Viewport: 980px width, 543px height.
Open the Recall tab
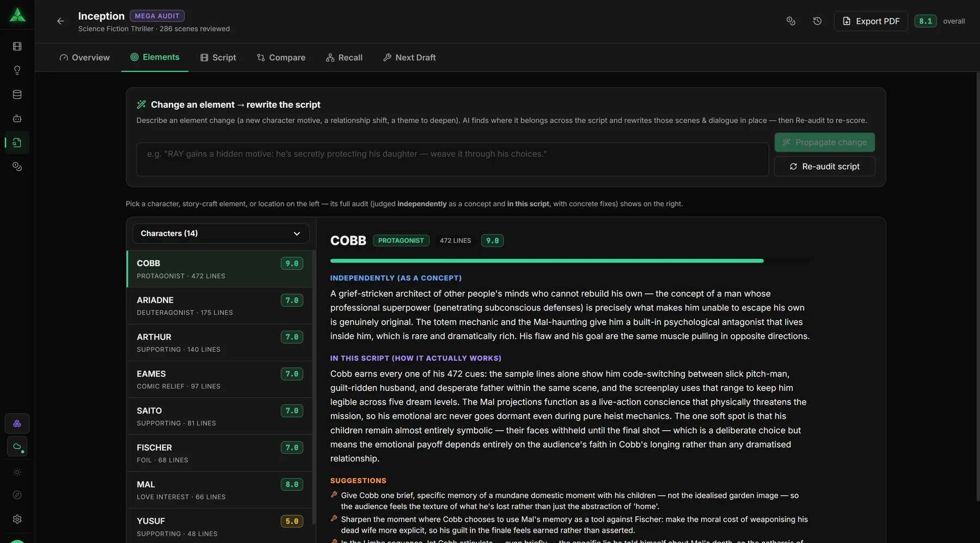click(344, 58)
